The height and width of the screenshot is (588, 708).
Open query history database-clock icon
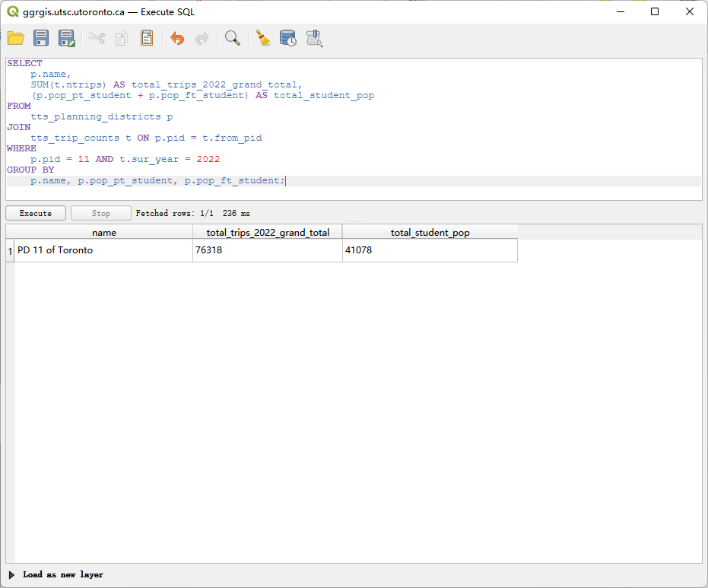(x=287, y=38)
